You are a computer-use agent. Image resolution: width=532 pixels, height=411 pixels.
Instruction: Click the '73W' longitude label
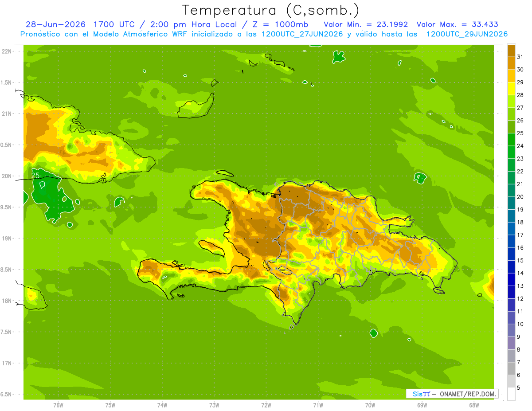pyautogui.click(x=214, y=405)
